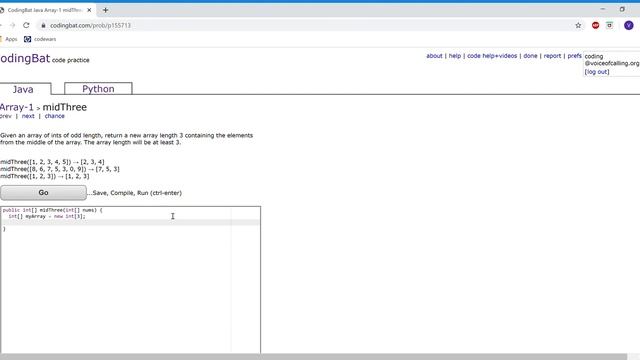This screenshot has height=360, width=640.
Task: Open the next problem link
Action: coord(28,116)
